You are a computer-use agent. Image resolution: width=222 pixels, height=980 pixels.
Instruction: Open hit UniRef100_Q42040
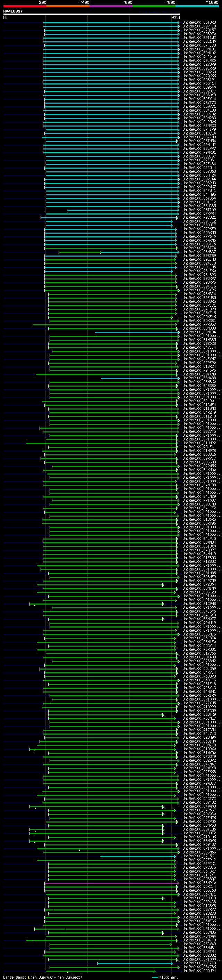(199, 57)
